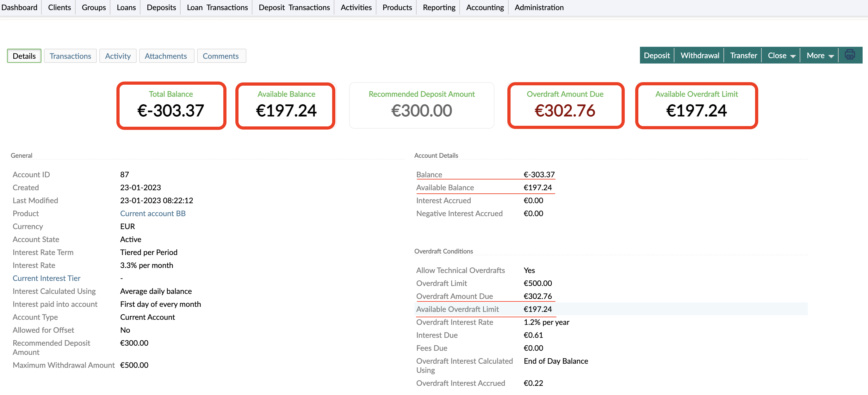The width and height of the screenshot is (868, 395).
Task: Open the Current account BB product link
Action: 153,213
